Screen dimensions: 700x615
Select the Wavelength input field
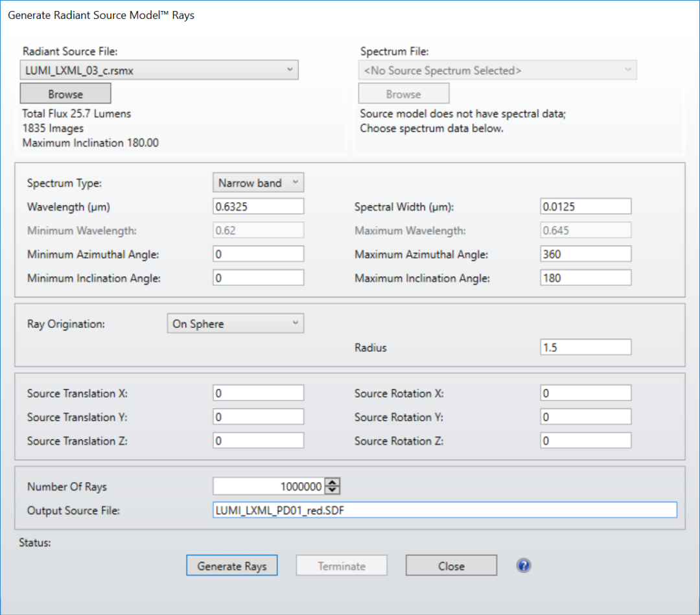(258, 207)
